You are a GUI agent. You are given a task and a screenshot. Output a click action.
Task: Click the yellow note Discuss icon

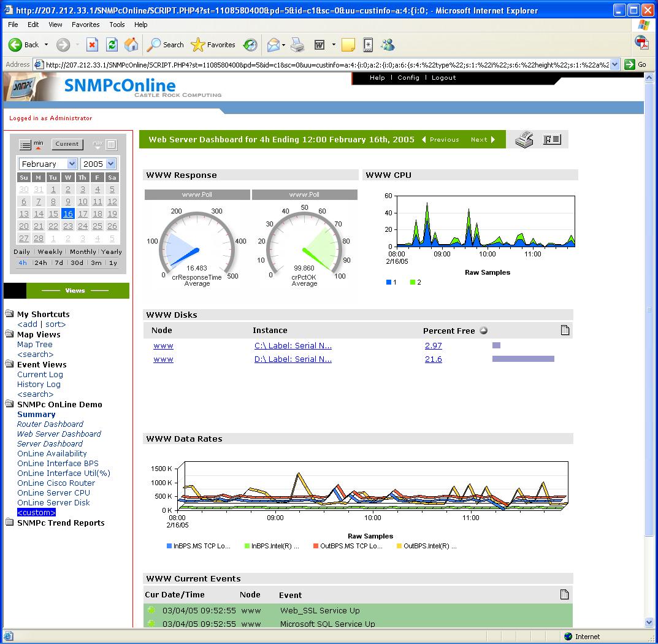[x=348, y=45]
